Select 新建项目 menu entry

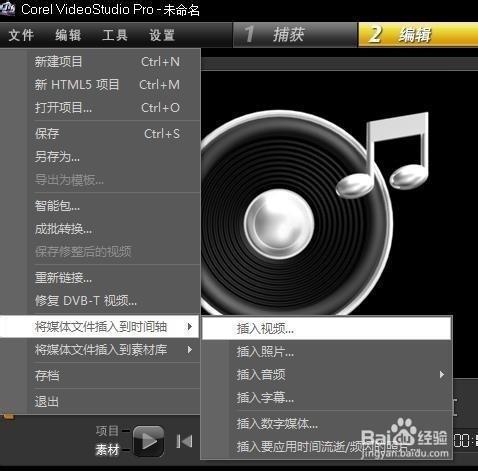[x=113, y=62]
